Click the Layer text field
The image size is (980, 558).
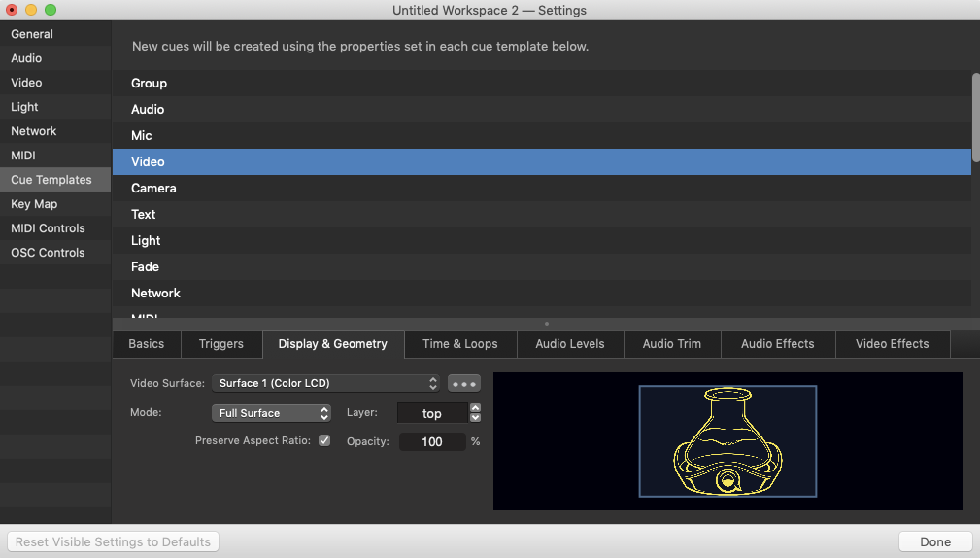pos(432,413)
